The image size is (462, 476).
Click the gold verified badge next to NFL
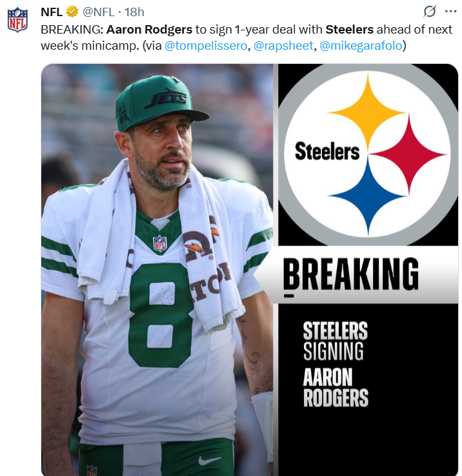72,12
